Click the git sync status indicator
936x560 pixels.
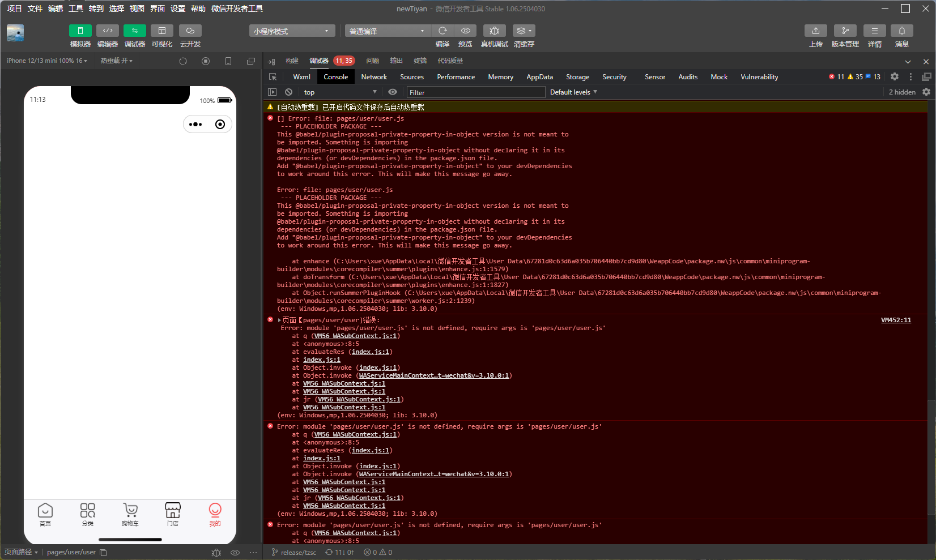(x=339, y=552)
